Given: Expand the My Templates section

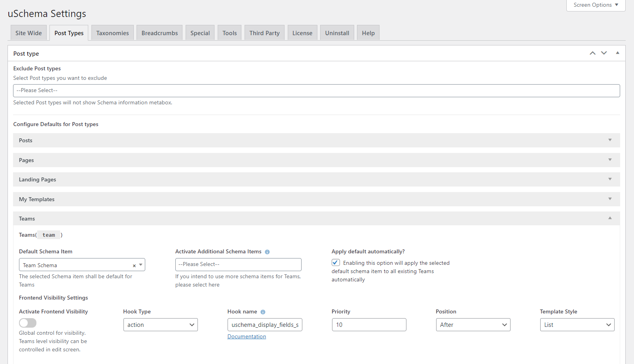Looking at the screenshot, I should 316,199.
